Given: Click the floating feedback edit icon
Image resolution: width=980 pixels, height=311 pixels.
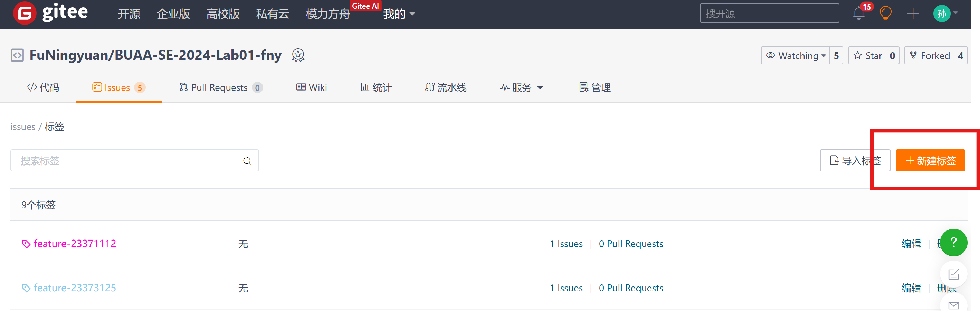Looking at the screenshot, I should tap(953, 274).
